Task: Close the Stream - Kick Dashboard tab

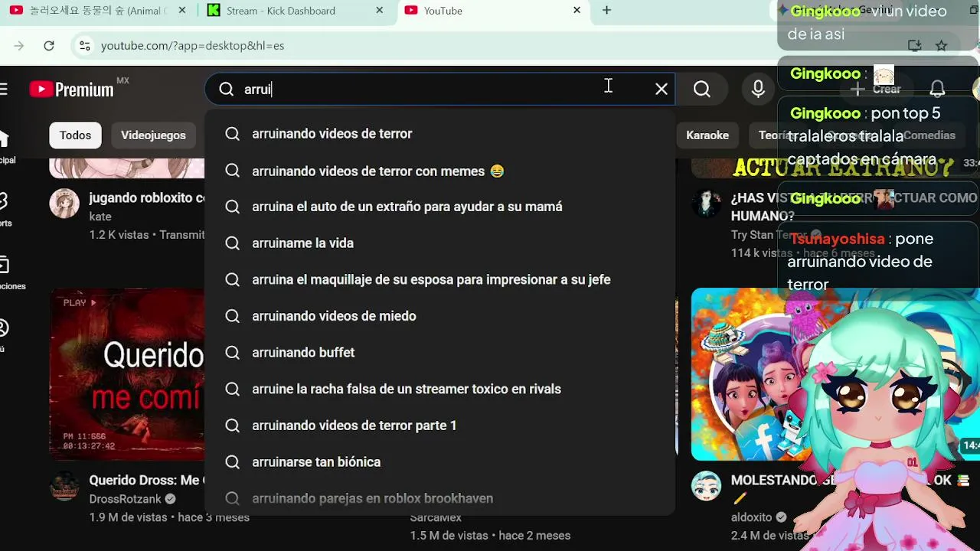Action: [x=380, y=11]
